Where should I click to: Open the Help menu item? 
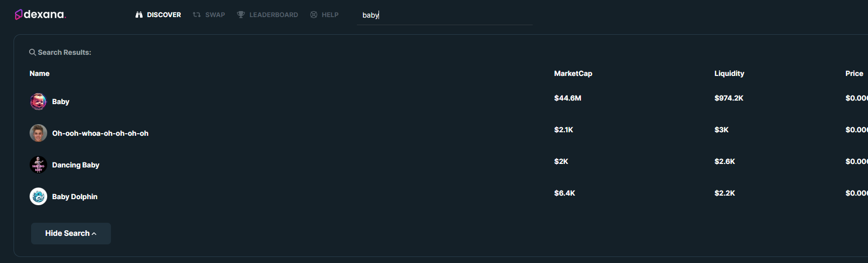click(324, 15)
